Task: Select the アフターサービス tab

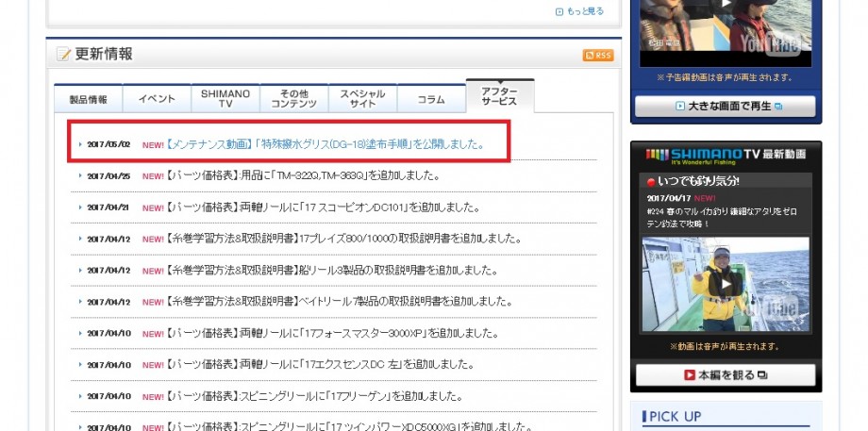Action: click(x=500, y=97)
